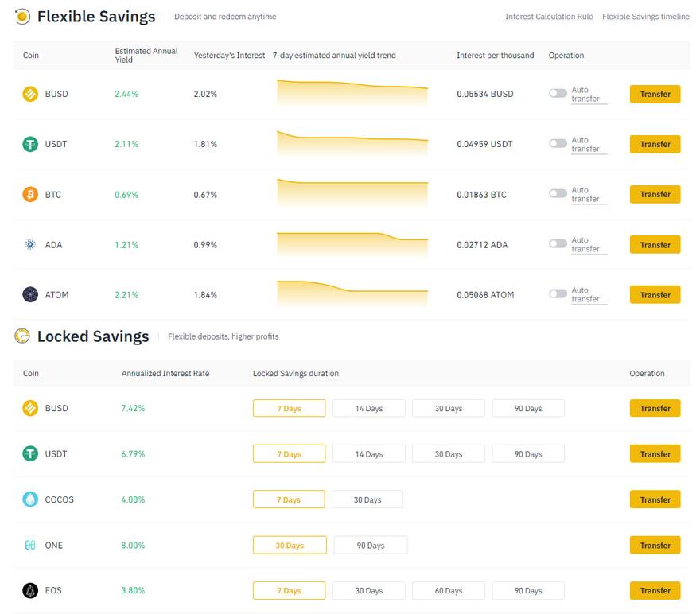
Task: Select 60 Days duration for EOS
Action: [448, 590]
